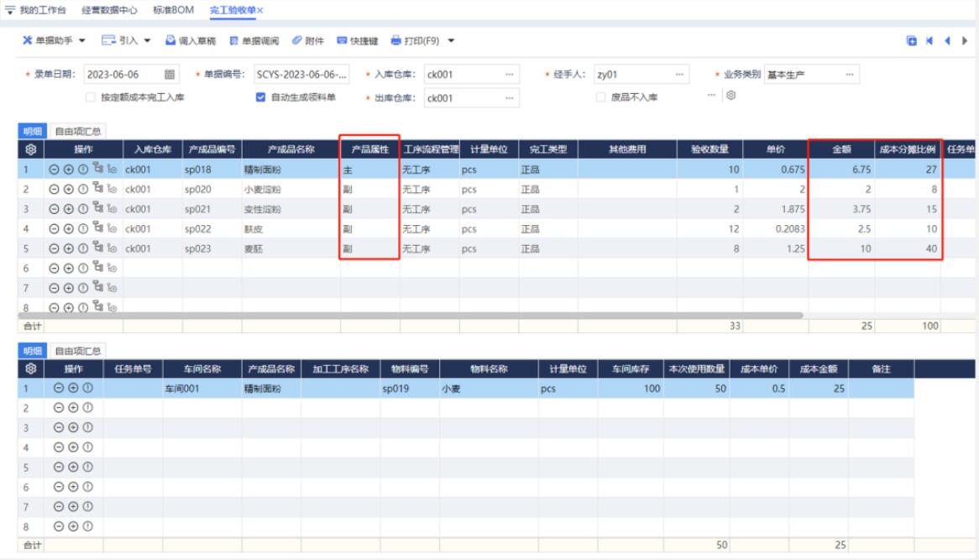Click hierarchy tree icon on sp018 row
The width and height of the screenshot is (979, 560).
pos(98,169)
